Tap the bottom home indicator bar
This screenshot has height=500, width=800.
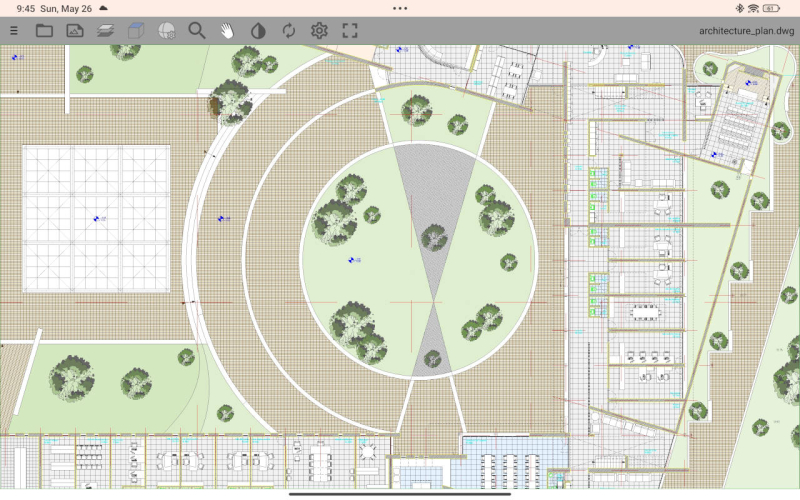[400, 492]
